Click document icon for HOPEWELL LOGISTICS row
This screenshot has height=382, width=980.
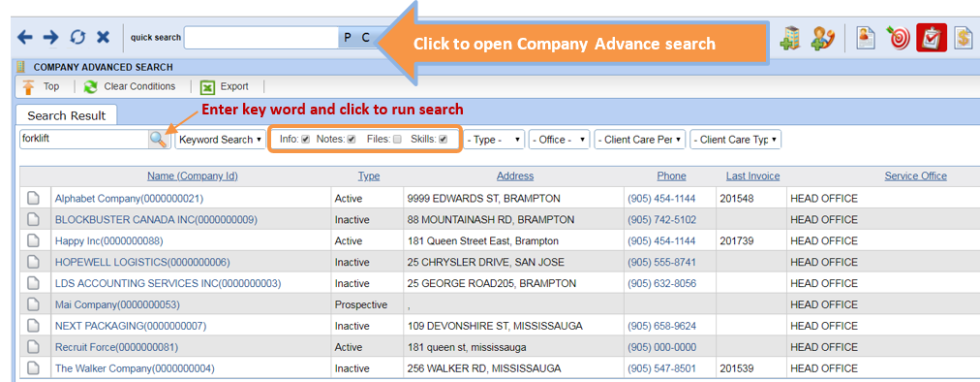[x=33, y=263]
